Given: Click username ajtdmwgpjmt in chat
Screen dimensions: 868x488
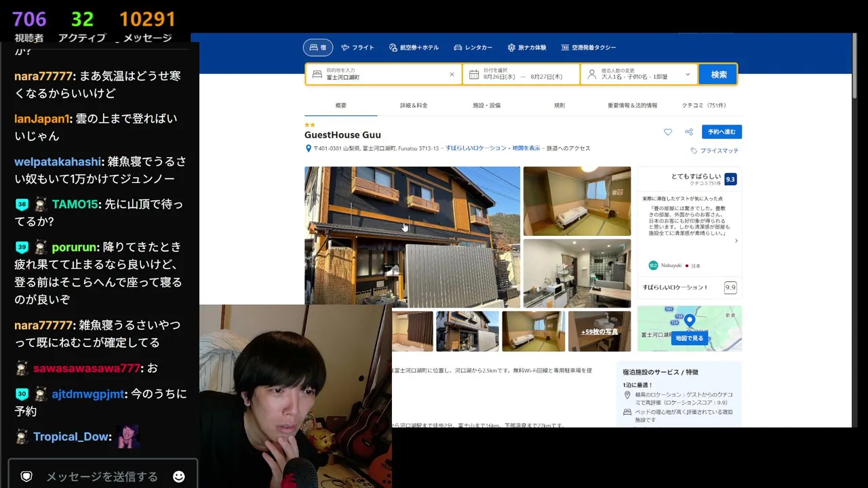Looking at the screenshot, I should coord(88,394).
